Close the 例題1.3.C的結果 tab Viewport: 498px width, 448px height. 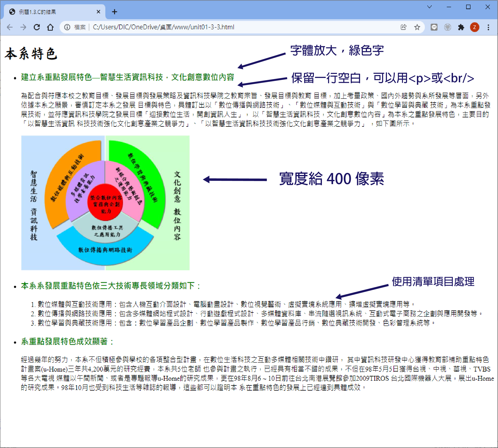[x=98, y=12]
